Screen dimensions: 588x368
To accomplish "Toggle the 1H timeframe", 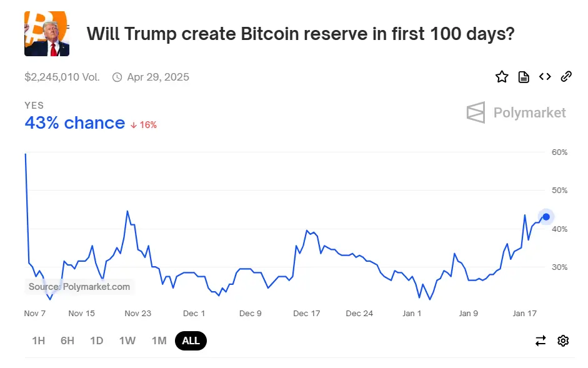I will 38,341.
